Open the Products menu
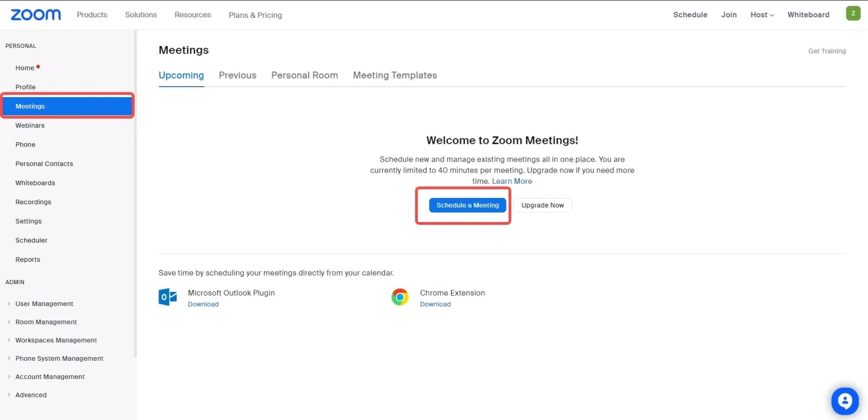868x420 pixels. click(92, 15)
